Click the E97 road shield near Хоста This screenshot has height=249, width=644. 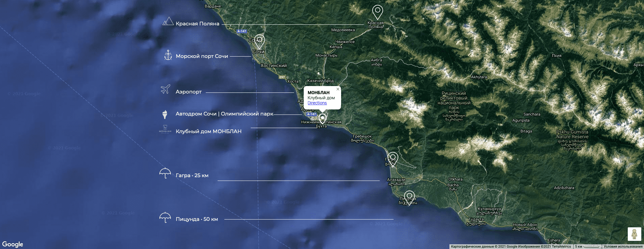click(x=282, y=77)
